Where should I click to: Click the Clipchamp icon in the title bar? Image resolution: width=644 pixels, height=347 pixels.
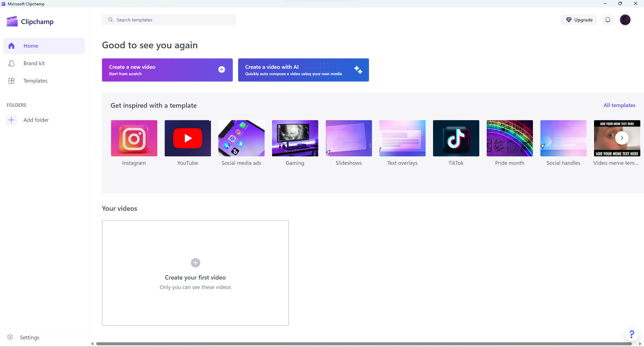pyautogui.click(x=3, y=4)
